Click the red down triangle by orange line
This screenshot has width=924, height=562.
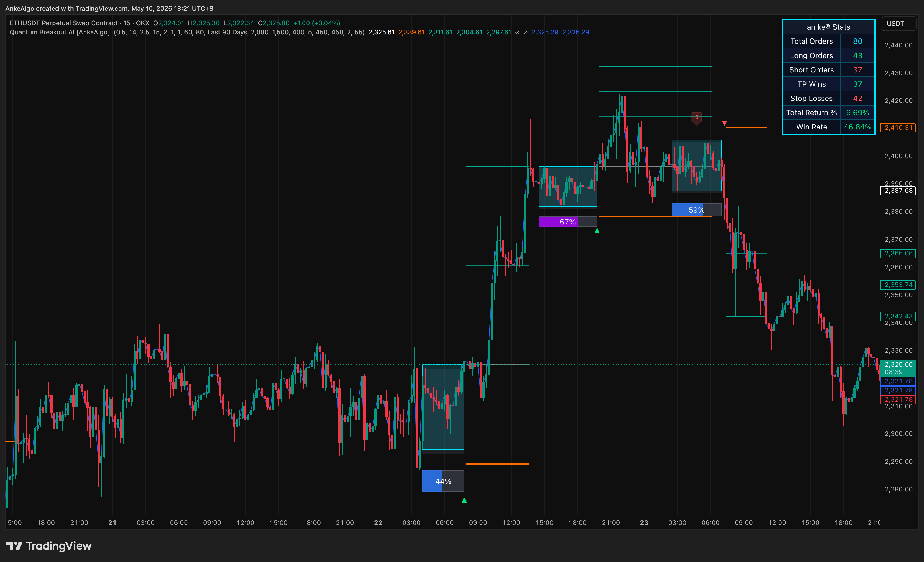point(724,123)
